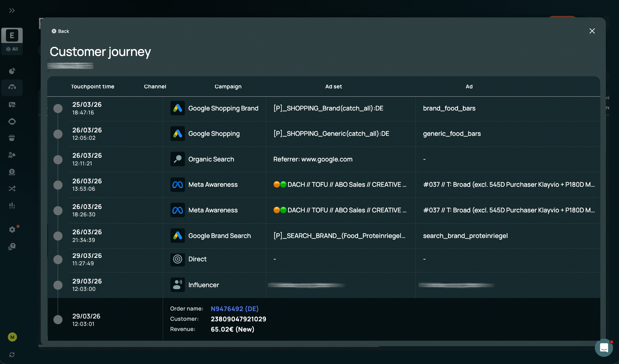Click Referrer: www.google.com text

(313, 159)
